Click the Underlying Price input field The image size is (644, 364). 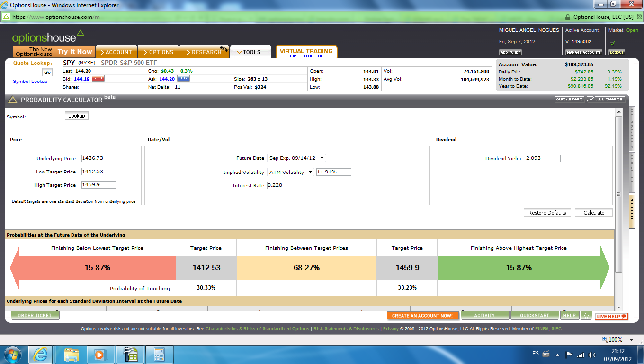(98, 158)
